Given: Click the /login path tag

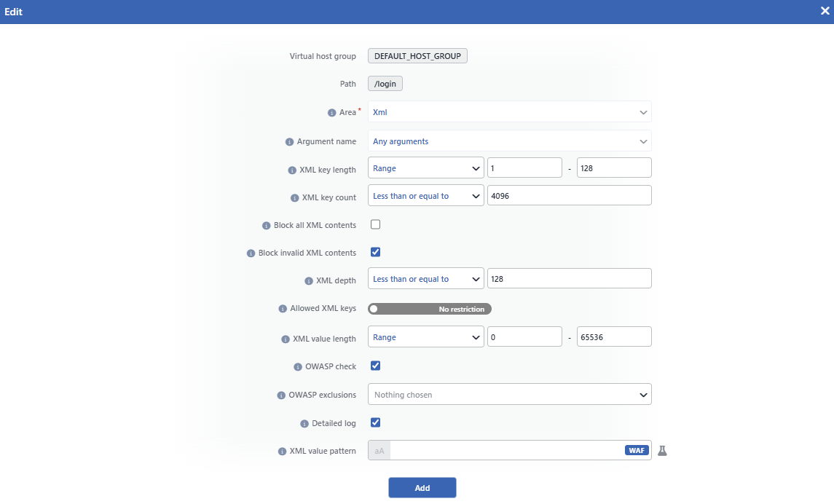Looking at the screenshot, I should click(x=385, y=84).
